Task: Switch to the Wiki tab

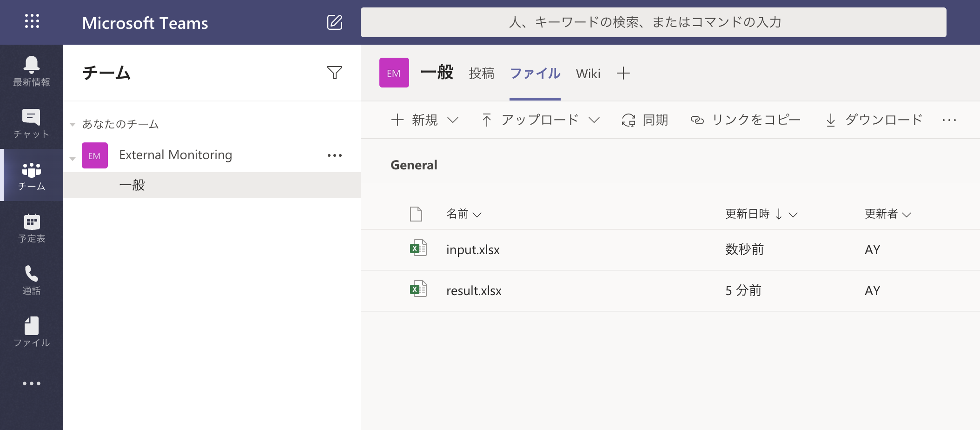Action: 588,74
